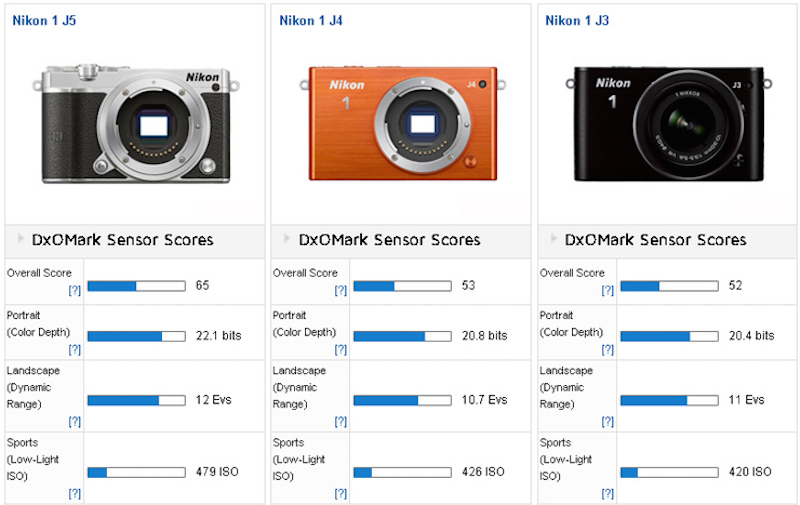The width and height of the screenshot is (800, 505).
Task: Expand DxOMark Sensor Scores arrow for Nikon 1 J4
Action: [x=286, y=239]
